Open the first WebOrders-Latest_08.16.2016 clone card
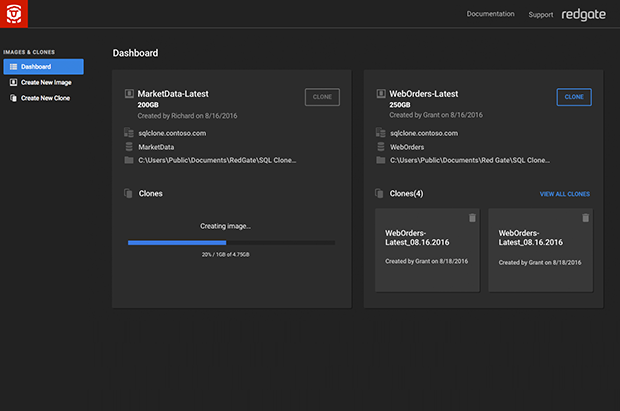The image size is (620, 411). (x=427, y=250)
